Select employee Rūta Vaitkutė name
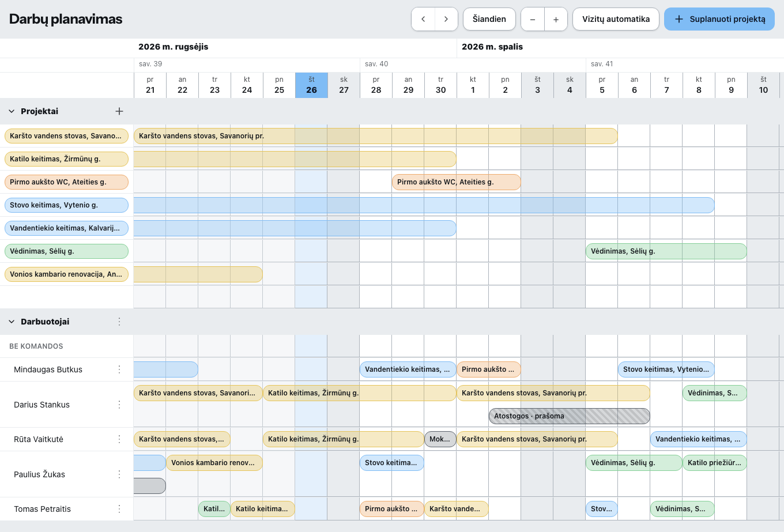 click(x=39, y=439)
